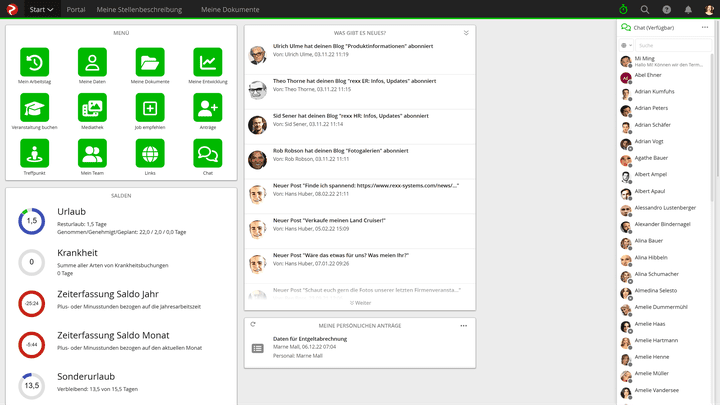Switch to Meine Stellenbeschreibung tab
The height and width of the screenshot is (405, 720).
tap(139, 9)
